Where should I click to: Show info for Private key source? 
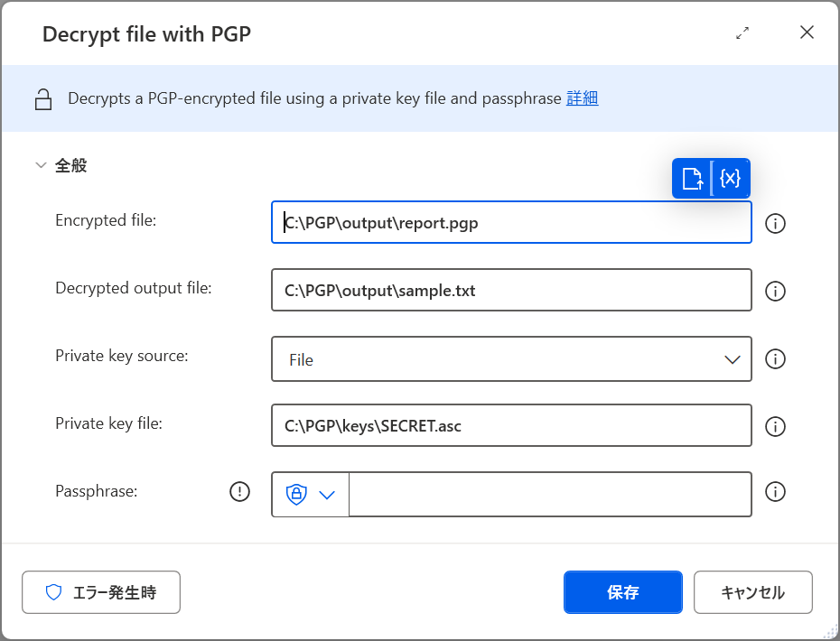pos(775,358)
